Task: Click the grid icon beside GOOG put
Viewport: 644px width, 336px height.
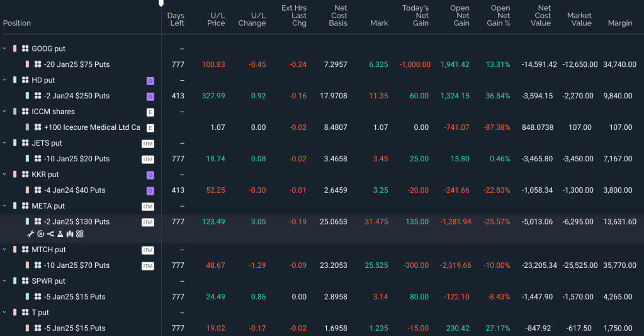Action: click(25, 49)
